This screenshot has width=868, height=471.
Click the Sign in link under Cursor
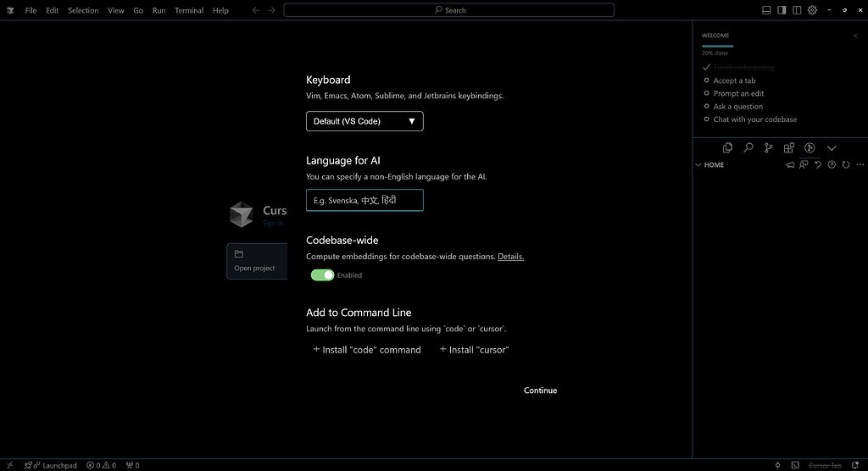(273, 223)
